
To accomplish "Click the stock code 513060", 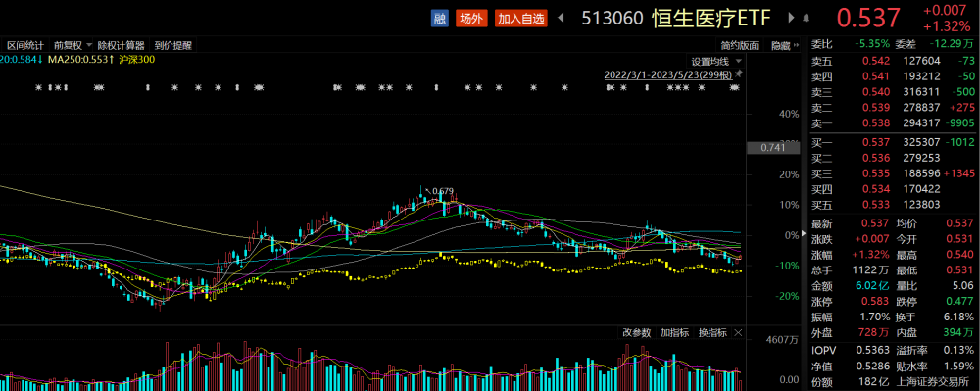I will (x=612, y=18).
